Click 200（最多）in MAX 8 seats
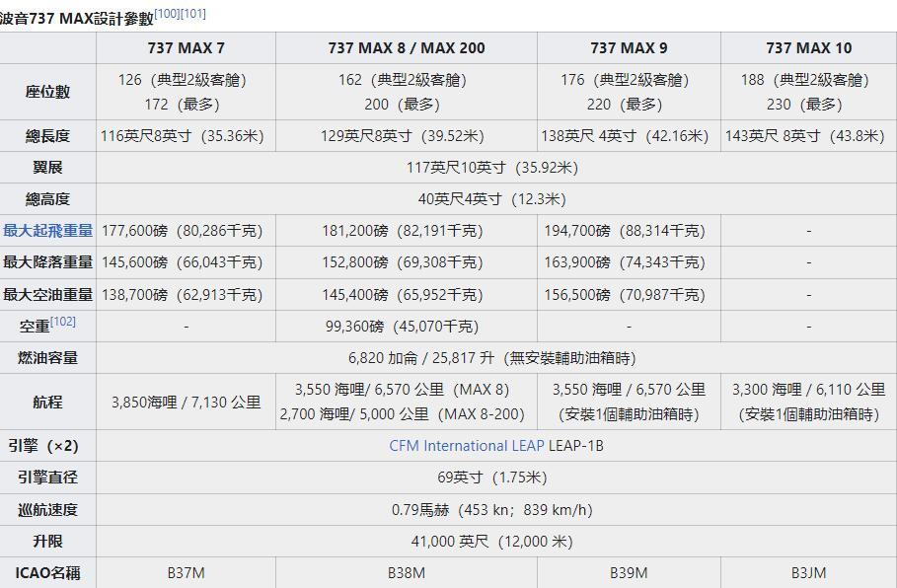This screenshot has width=897, height=588. pos(403,105)
